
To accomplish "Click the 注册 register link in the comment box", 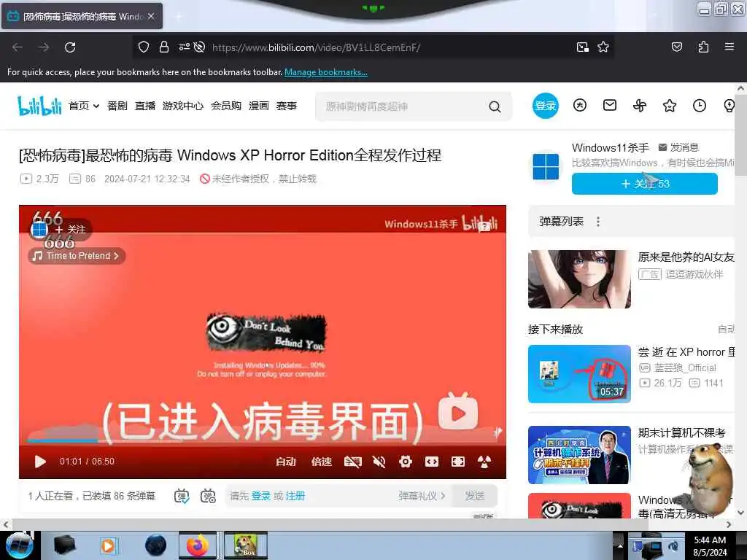I will pyautogui.click(x=295, y=496).
